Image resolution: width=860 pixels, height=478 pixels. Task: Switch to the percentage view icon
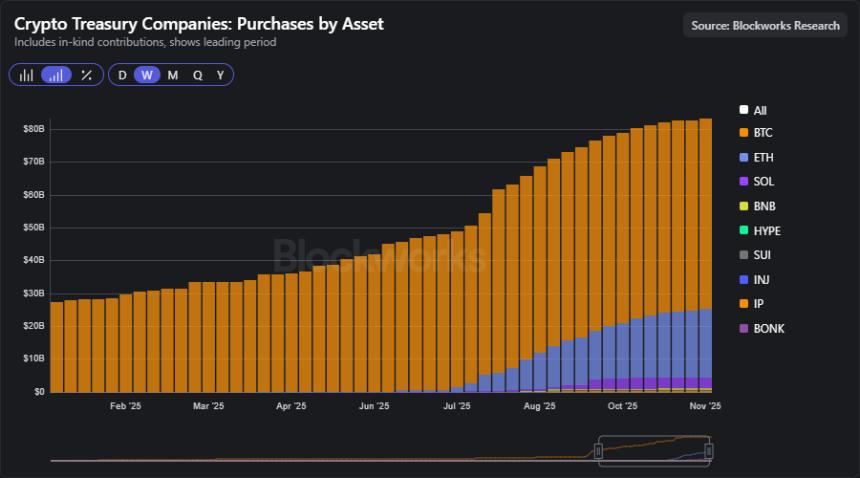[x=86, y=75]
